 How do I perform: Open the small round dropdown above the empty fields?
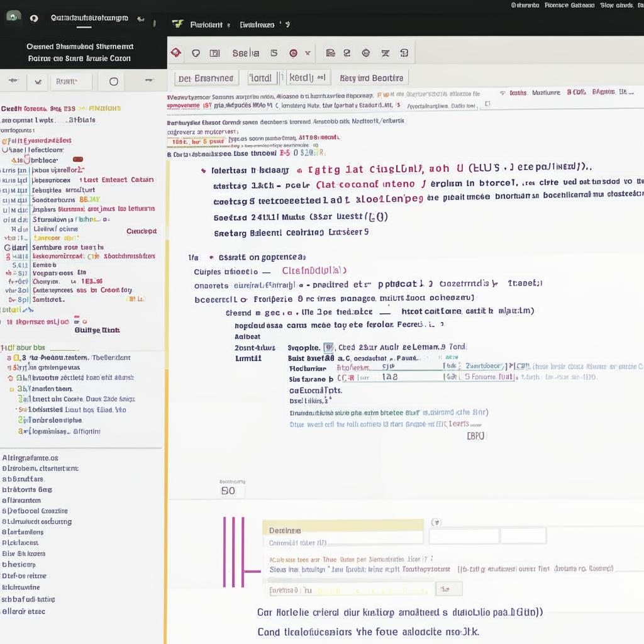(436, 523)
